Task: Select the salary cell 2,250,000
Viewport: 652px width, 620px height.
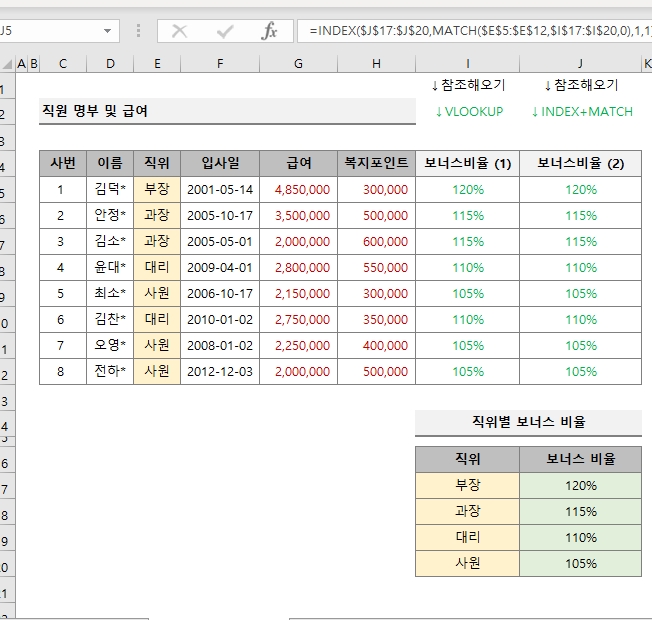Action: coord(298,345)
